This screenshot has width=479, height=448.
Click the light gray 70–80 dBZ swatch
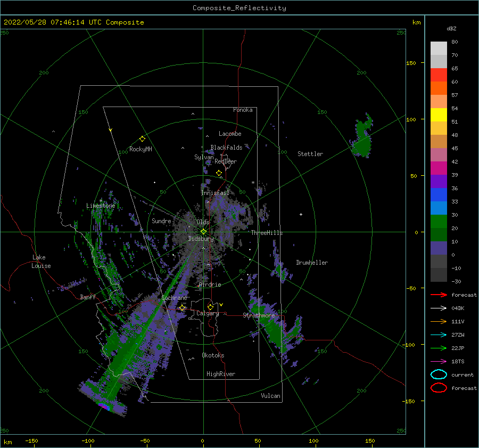pos(439,48)
